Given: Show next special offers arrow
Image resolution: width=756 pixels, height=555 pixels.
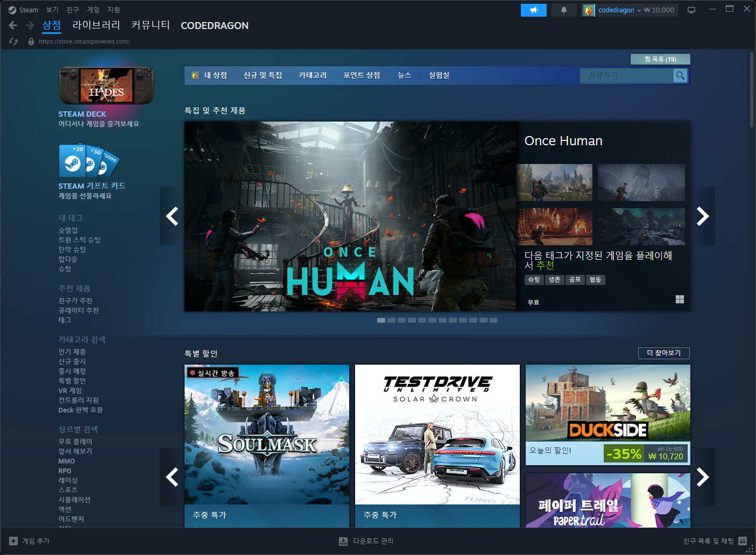Looking at the screenshot, I should pyautogui.click(x=703, y=477).
